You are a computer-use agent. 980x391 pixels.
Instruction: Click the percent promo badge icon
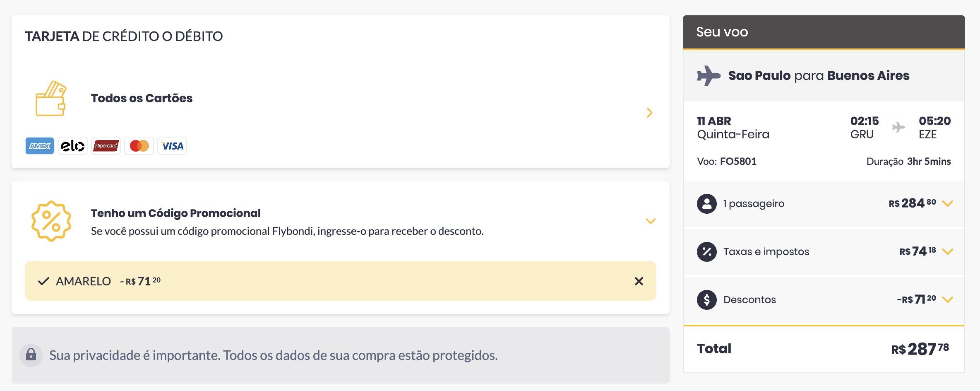(x=51, y=221)
